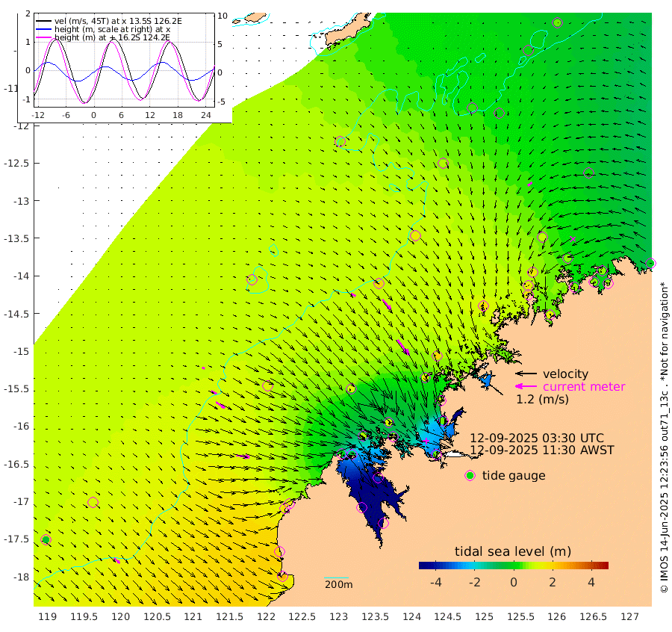Click the '200m' contour label
Screen dimensions: 672x632
(338, 585)
